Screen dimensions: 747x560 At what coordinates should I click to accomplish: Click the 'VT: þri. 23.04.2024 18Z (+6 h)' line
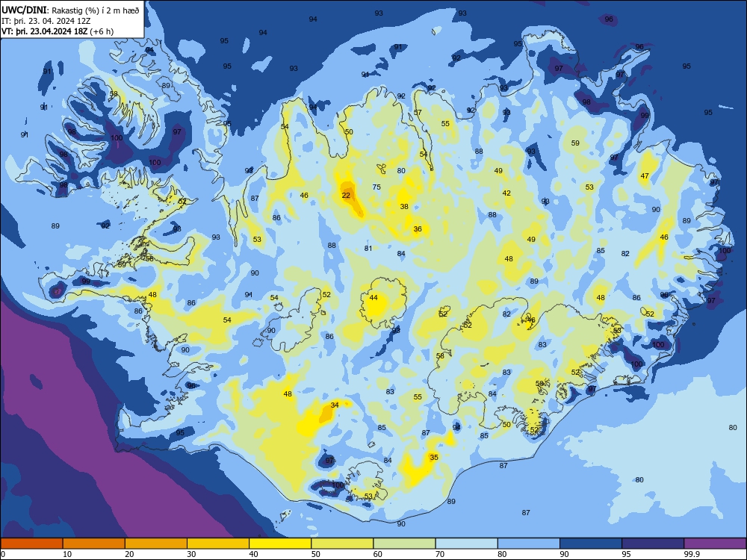pos(58,31)
